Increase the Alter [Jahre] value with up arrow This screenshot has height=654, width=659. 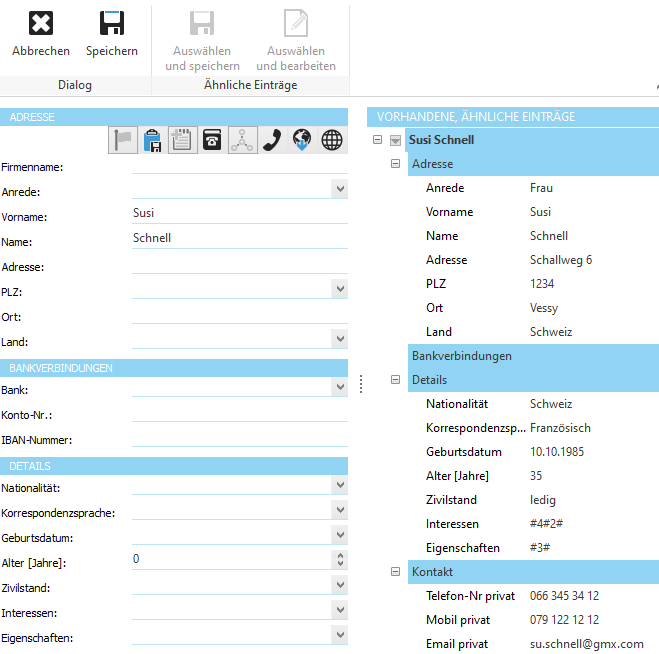[340, 556]
